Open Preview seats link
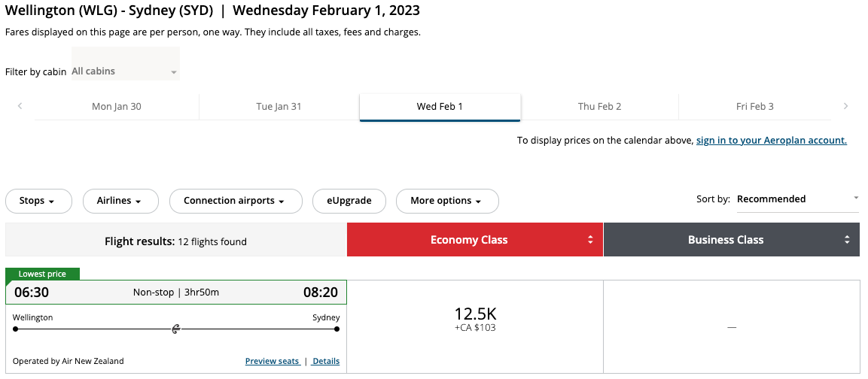 (x=272, y=361)
